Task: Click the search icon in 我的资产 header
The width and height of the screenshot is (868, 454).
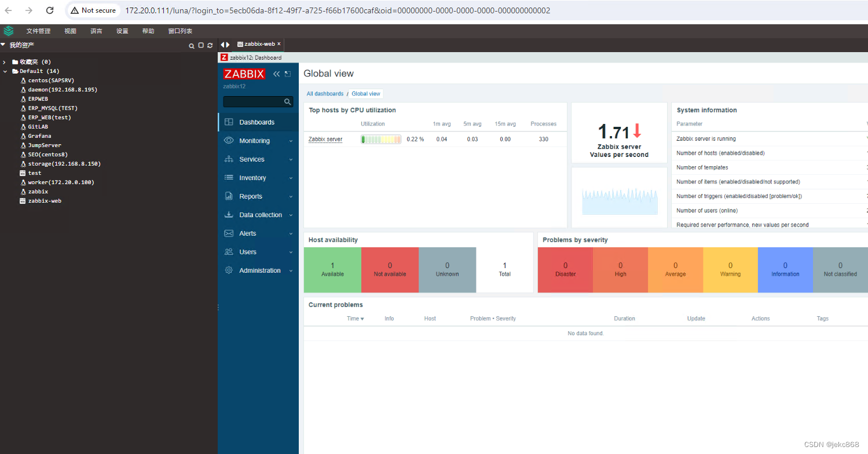Action: pos(192,45)
